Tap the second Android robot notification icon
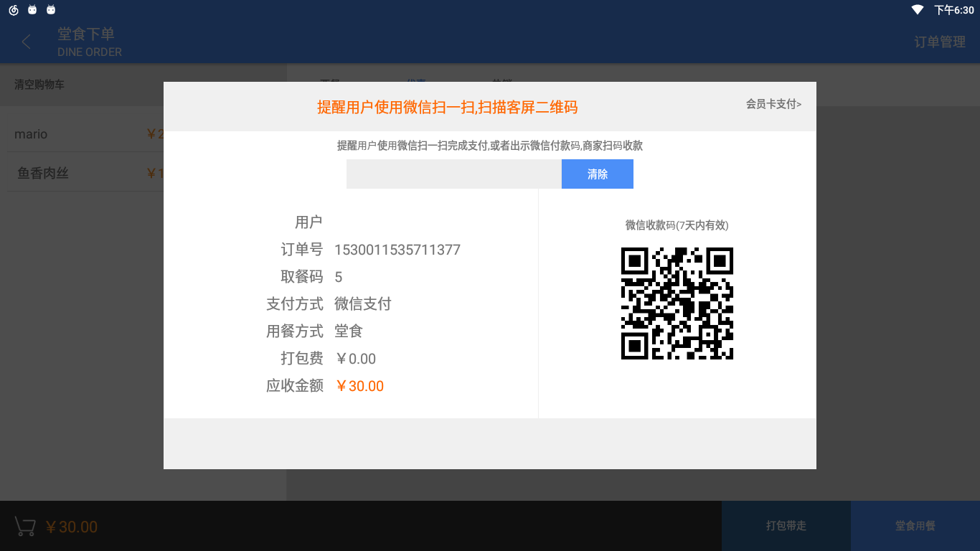The height and width of the screenshot is (551, 980). 50,9
